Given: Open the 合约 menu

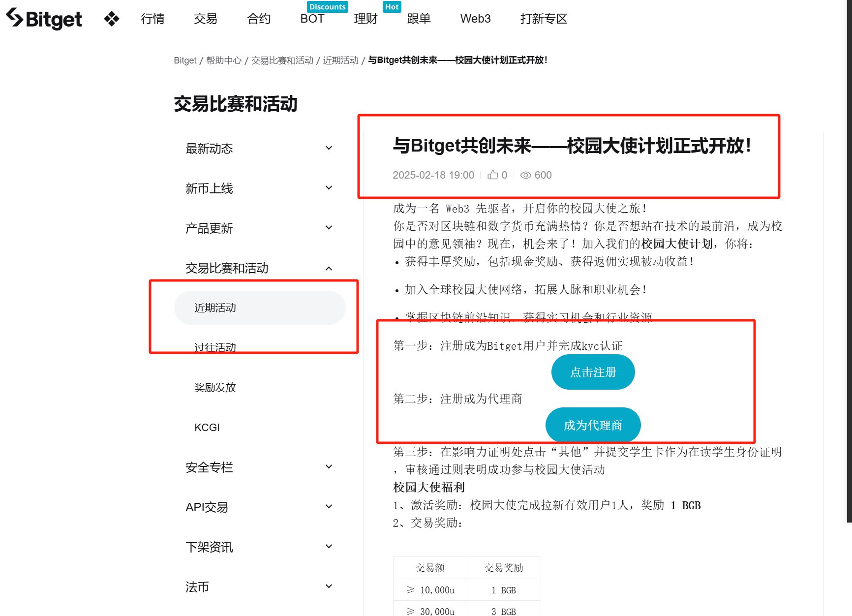Looking at the screenshot, I should 259,19.
